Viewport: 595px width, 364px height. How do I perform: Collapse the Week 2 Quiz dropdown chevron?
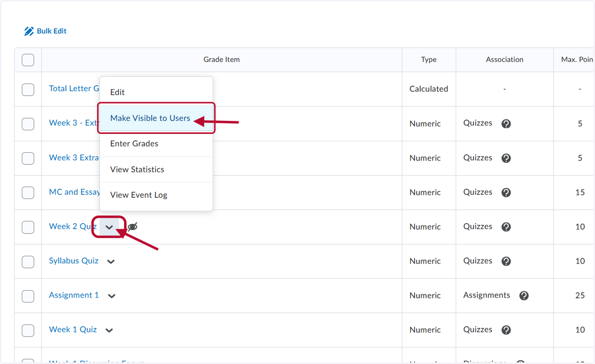click(109, 227)
